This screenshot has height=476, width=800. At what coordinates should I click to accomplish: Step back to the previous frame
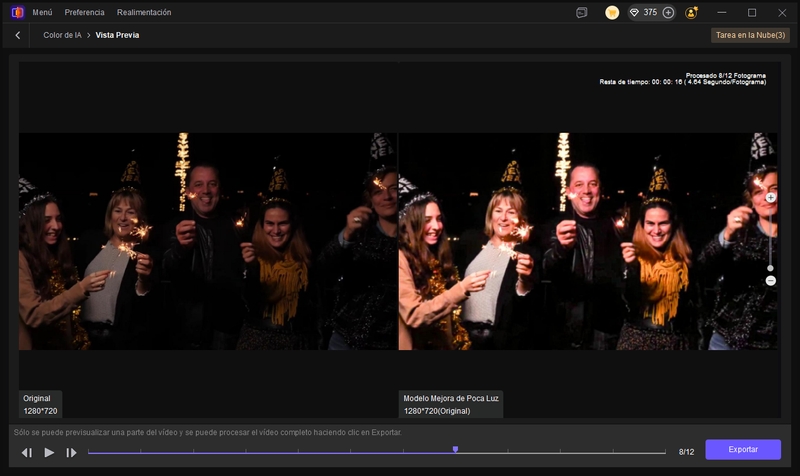point(27,453)
